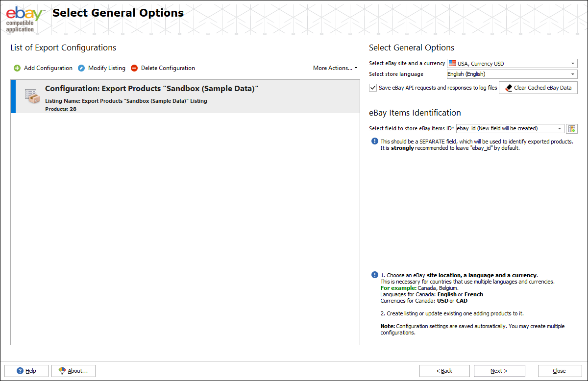Go back with the Back button
This screenshot has width=588, height=381.
444,371
